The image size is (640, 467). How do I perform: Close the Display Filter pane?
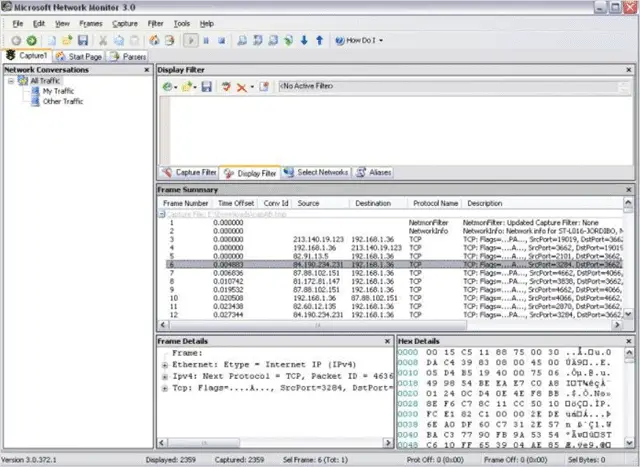629,70
